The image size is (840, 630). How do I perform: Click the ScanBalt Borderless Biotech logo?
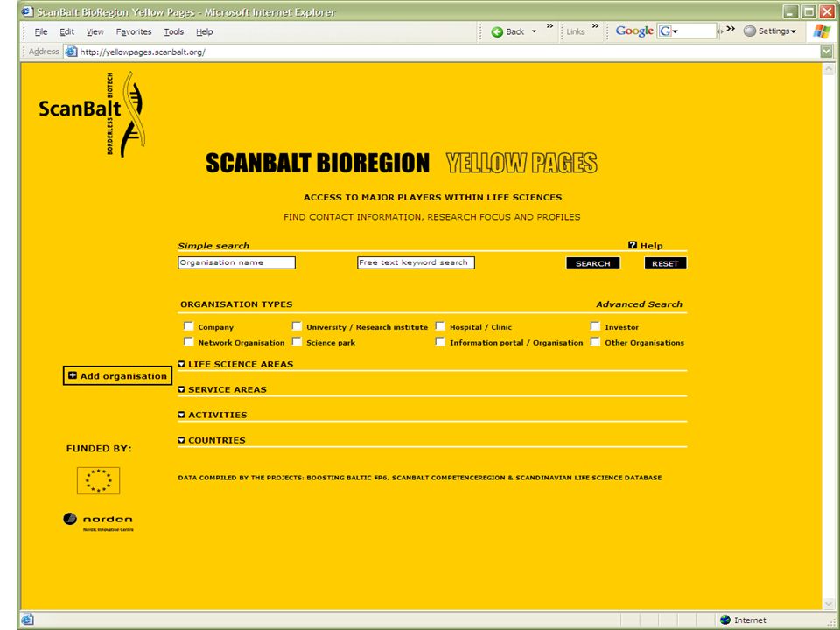[92, 114]
